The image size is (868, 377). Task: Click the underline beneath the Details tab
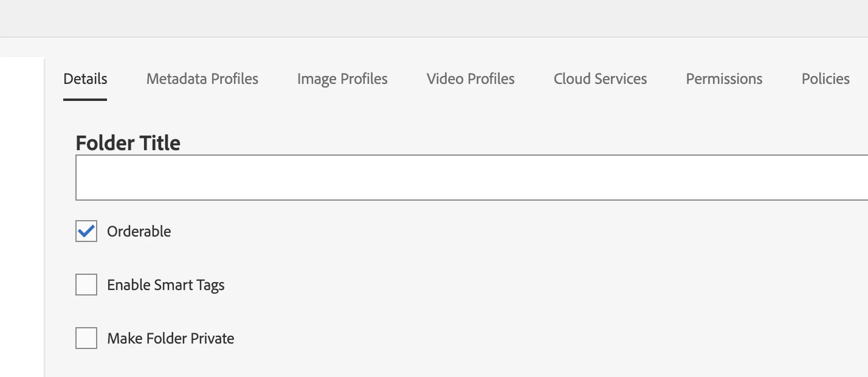(x=85, y=99)
